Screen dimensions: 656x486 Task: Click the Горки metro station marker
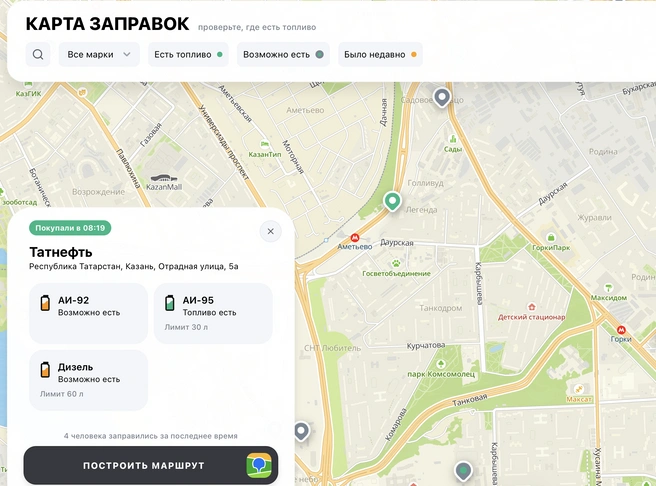click(x=621, y=330)
